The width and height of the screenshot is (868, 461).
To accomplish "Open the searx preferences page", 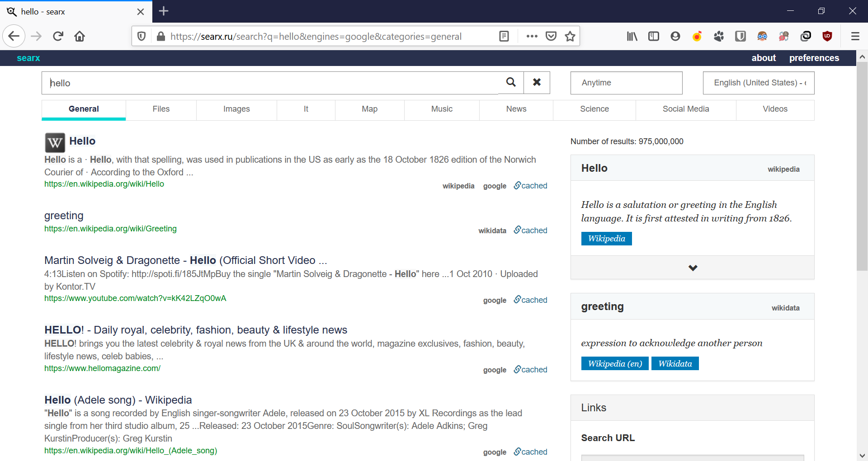I will [x=814, y=58].
